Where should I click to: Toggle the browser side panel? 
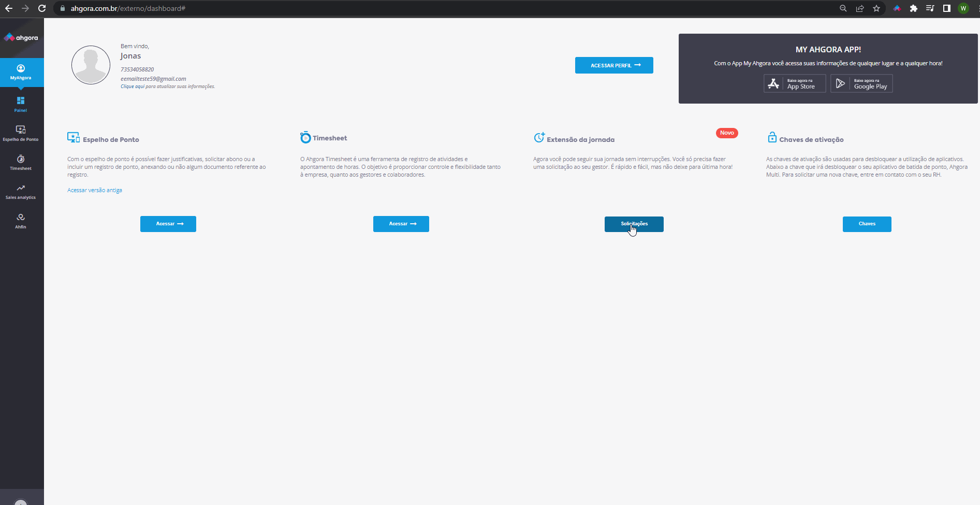point(947,8)
